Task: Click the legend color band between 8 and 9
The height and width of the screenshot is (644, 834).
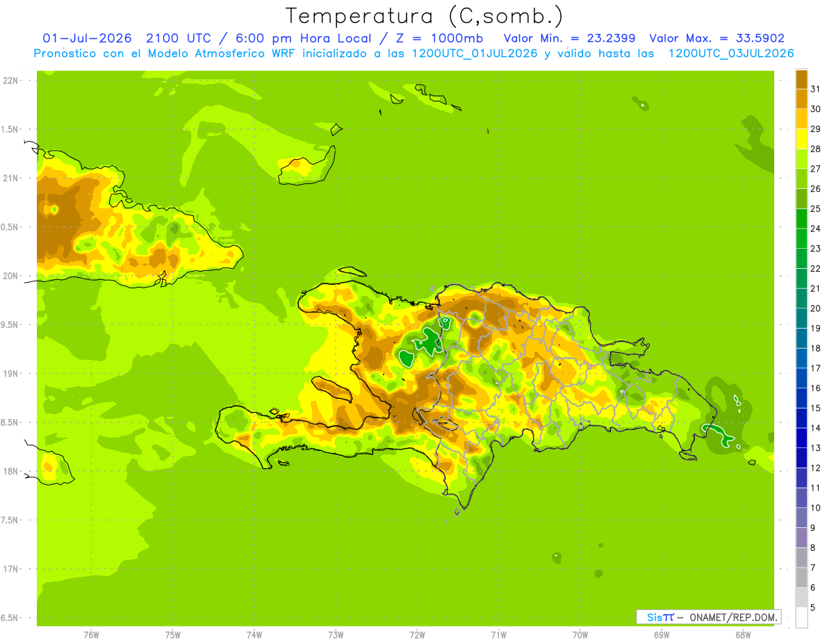Action: (801, 538)
